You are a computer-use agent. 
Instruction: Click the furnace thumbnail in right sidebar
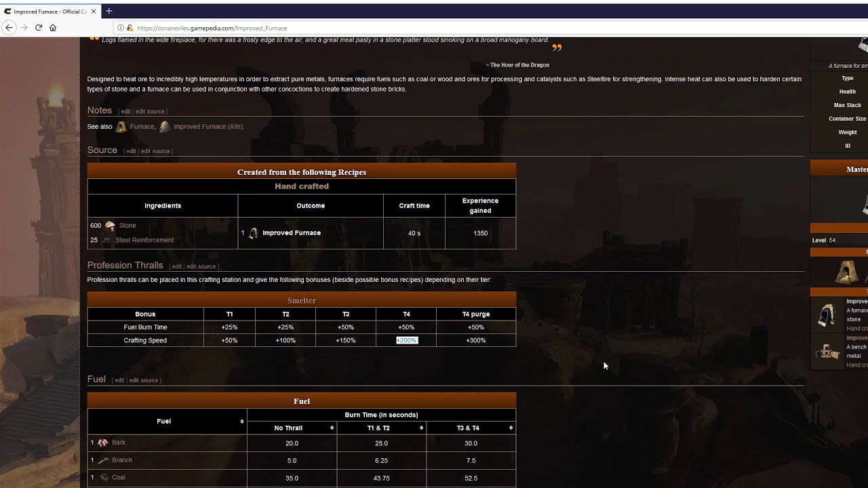pyautogui.click(x=846, y=272)
